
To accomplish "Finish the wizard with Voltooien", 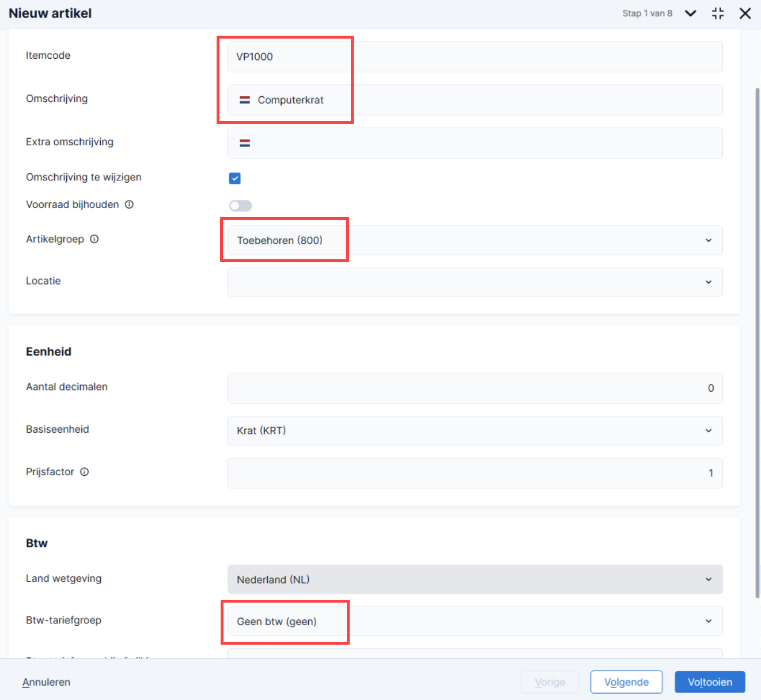I will tap(710, 682).
